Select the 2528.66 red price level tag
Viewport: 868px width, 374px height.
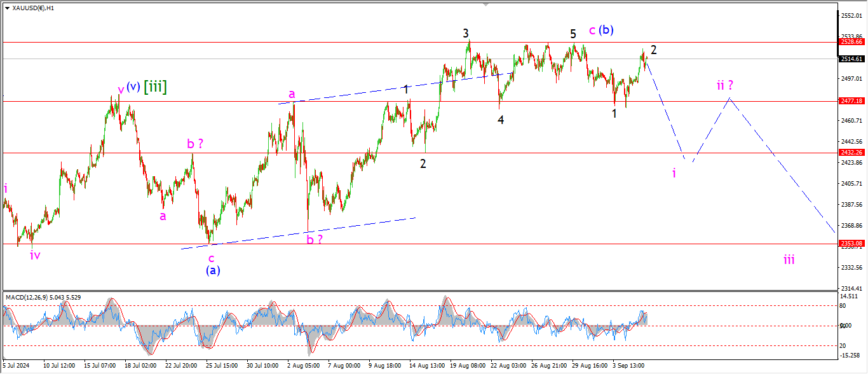click(851, 42)
